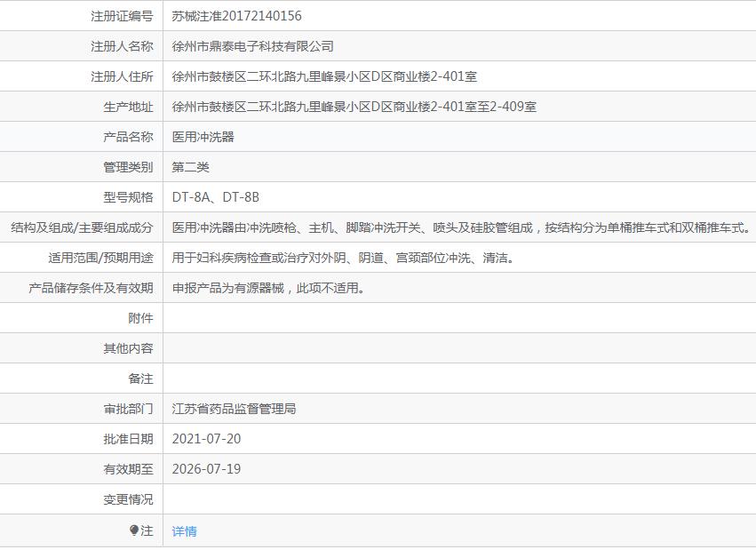Screen dimensions: 756x550
Task: Click the 附件 label
Action: 140,318
